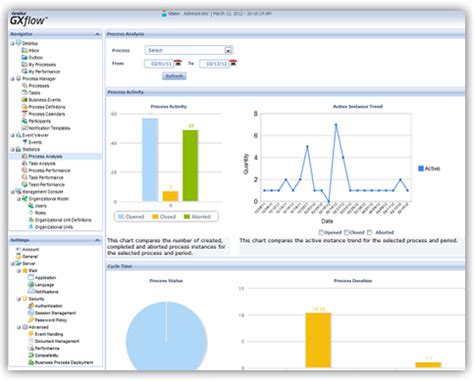This screenshot has height=381, width=474.
Task: Open the Process Select dropdown
Action: click(x=189, y=50)
